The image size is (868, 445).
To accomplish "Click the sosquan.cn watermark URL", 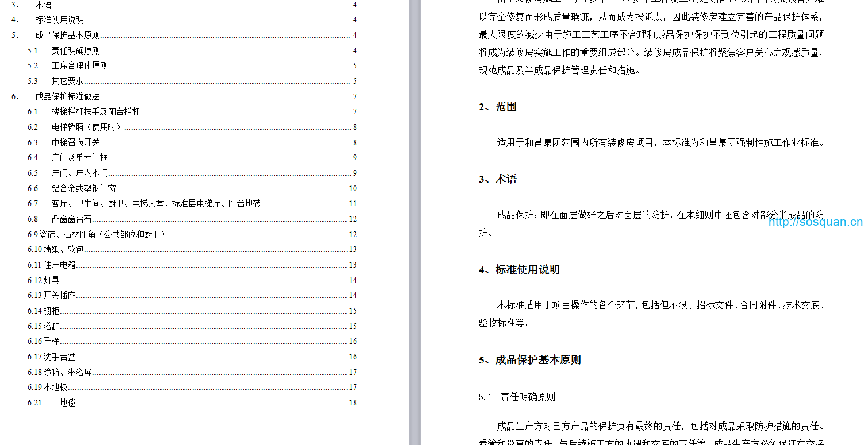I will [815, 222].
